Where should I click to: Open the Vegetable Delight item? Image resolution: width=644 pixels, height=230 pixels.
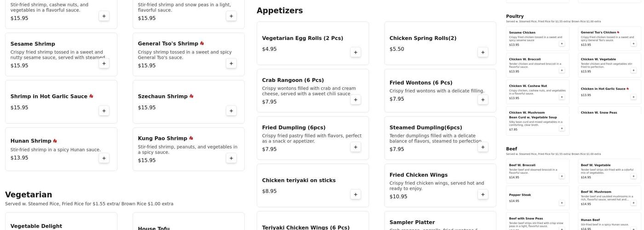coord(36,226)
